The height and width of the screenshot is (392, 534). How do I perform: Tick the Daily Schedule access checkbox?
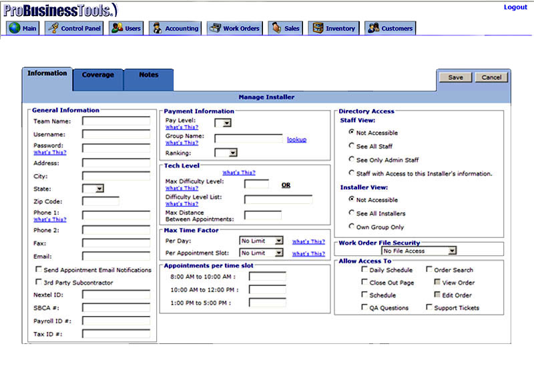click(x=364, y=269)
